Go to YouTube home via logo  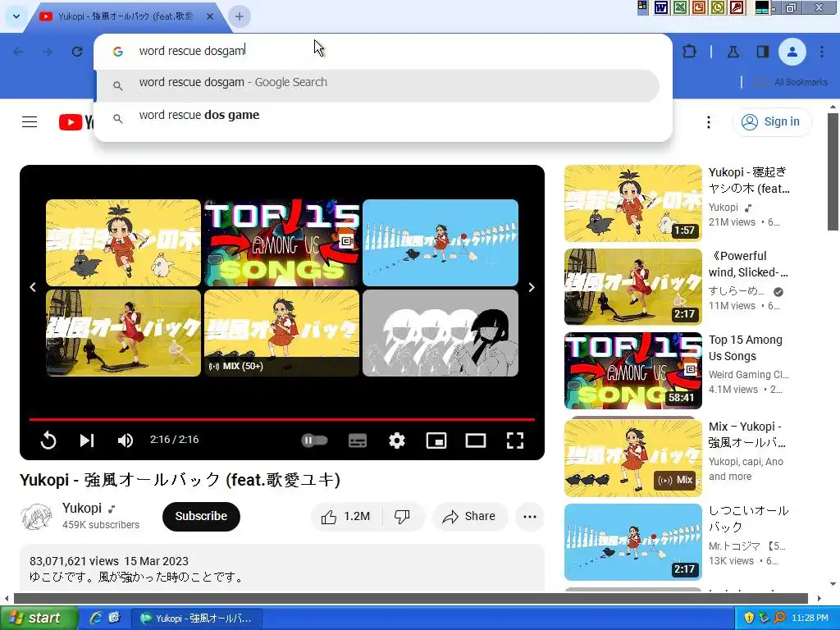[75, 122]
